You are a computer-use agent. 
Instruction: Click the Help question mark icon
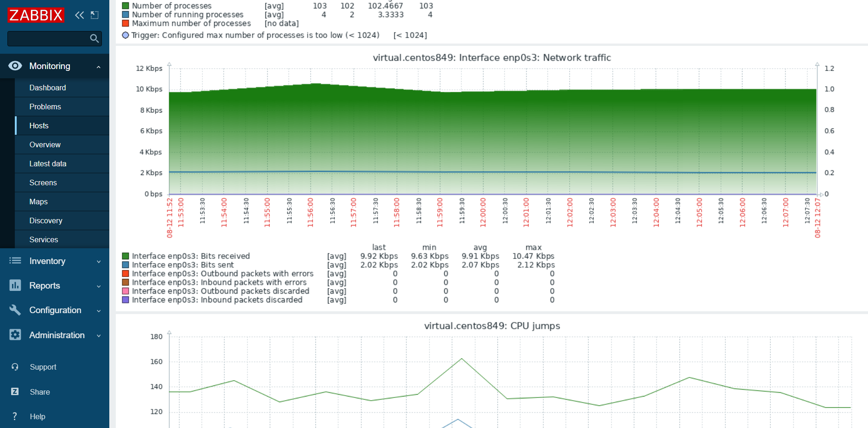(15, 416)
